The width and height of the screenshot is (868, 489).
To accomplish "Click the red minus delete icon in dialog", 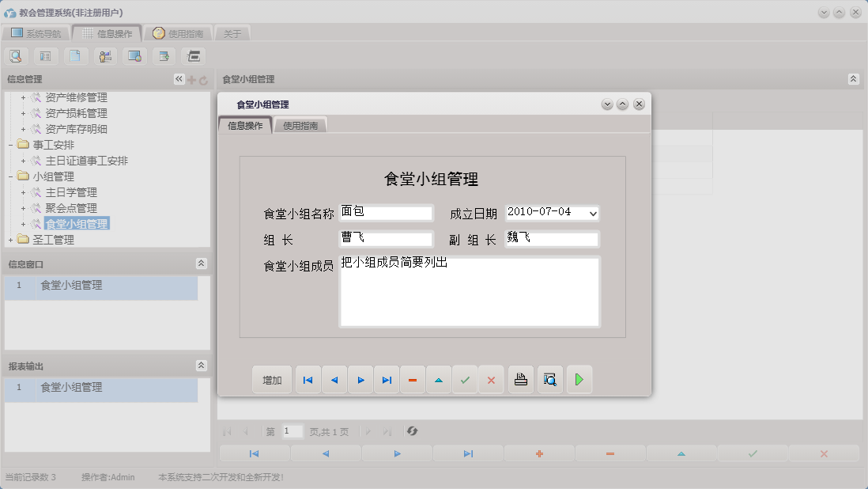I will coord(413,380).
